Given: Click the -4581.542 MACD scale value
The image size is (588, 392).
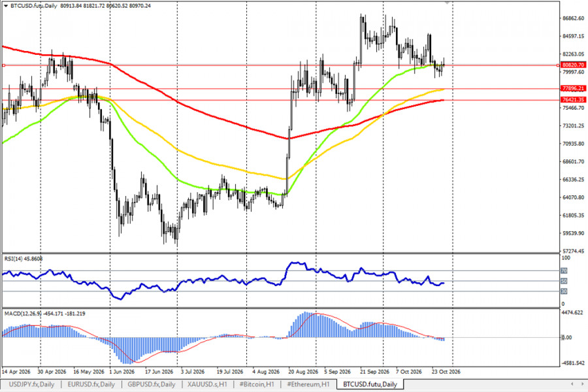Looking at the screenshot, I should click(x=573, y=363).
